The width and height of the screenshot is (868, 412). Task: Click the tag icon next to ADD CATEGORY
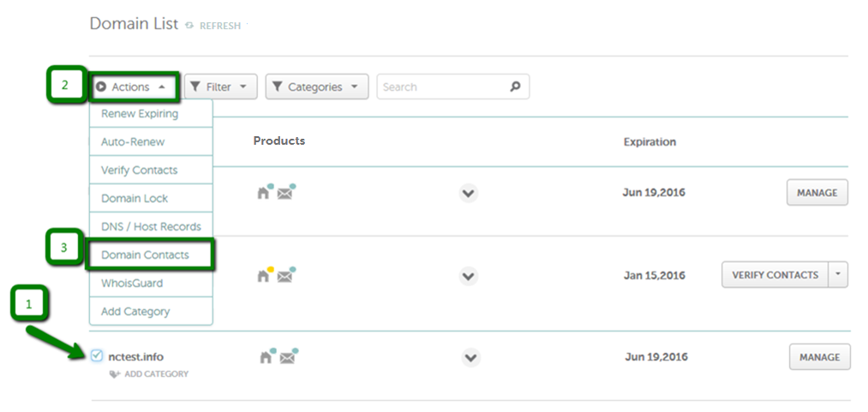pyautogui.click(x=115, y=374)
